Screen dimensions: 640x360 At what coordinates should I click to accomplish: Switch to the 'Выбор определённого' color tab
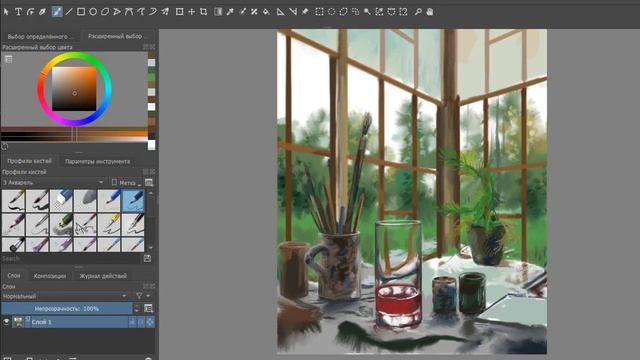tap(40, 37)
